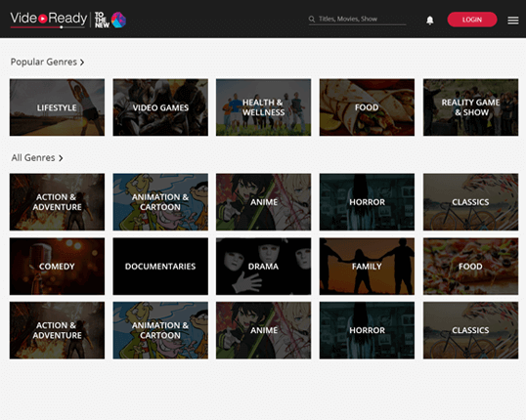Open the Documentaries genre tile

point(160,266)
